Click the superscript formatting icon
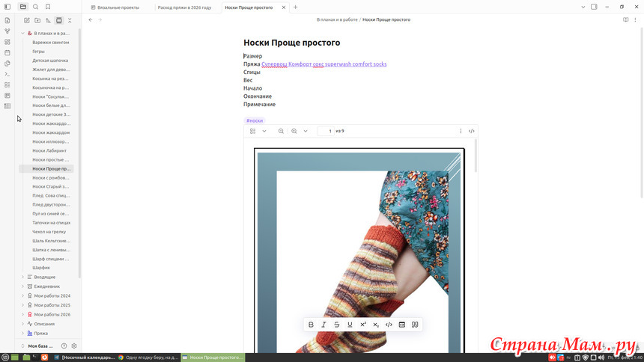 (x=363, y=325)
